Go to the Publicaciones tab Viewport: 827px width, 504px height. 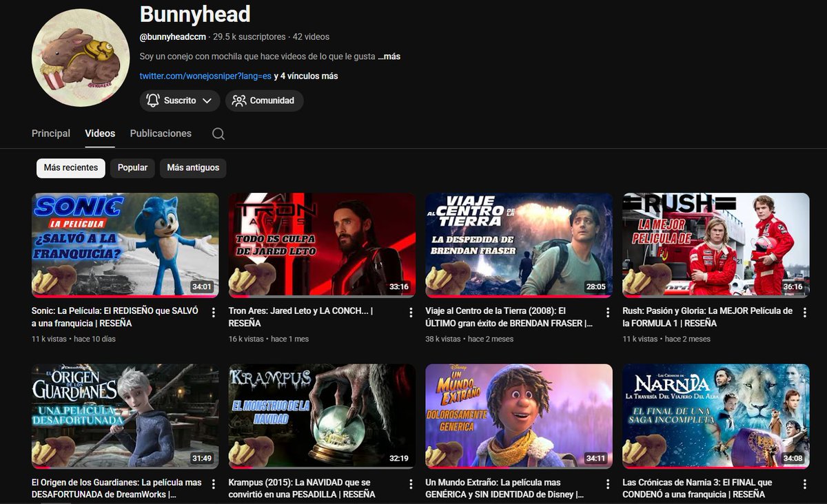pyautogui.click(x=161, y=134)
